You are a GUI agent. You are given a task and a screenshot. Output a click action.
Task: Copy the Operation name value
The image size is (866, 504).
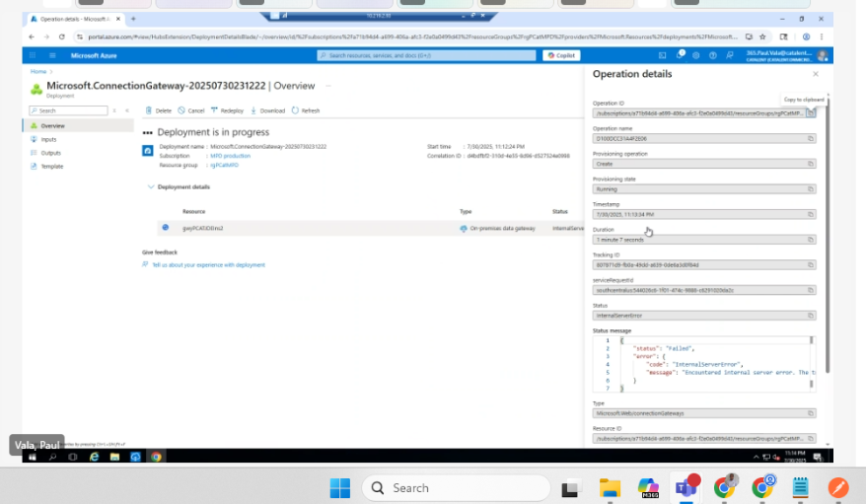810,138
